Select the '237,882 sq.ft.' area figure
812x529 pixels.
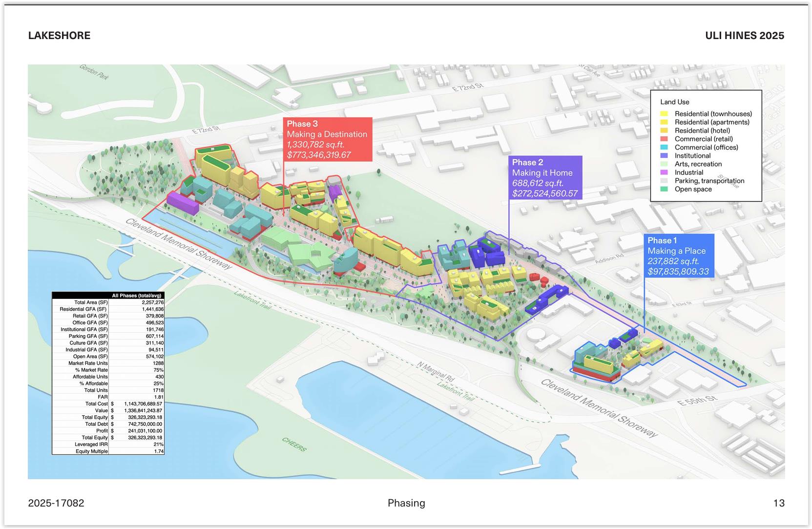[674, 261]
